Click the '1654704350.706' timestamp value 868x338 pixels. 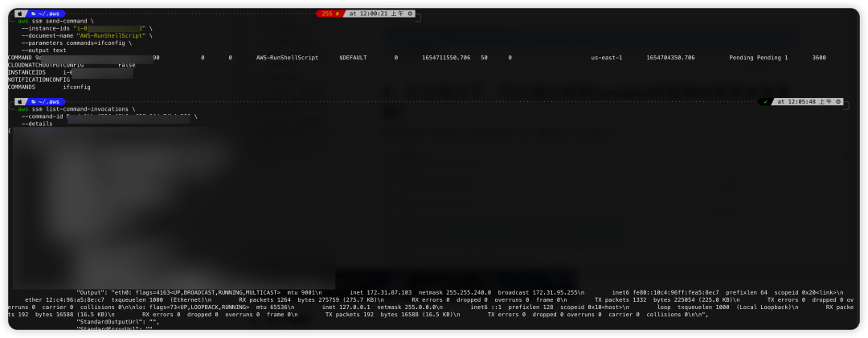pos(670,58)
